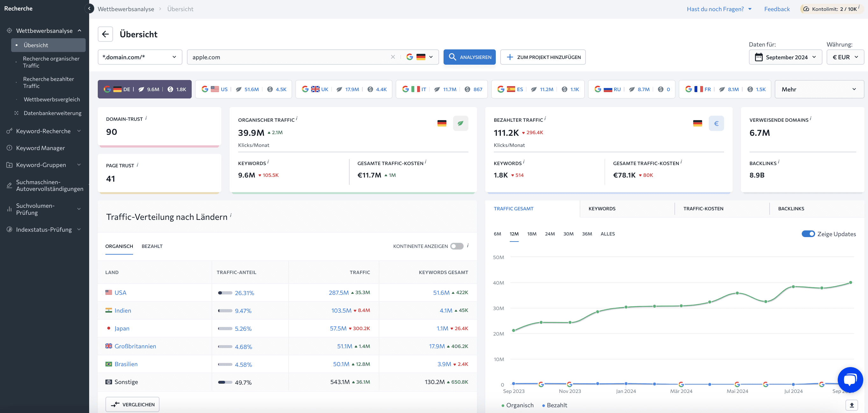Open the chat support bubble

850,380
